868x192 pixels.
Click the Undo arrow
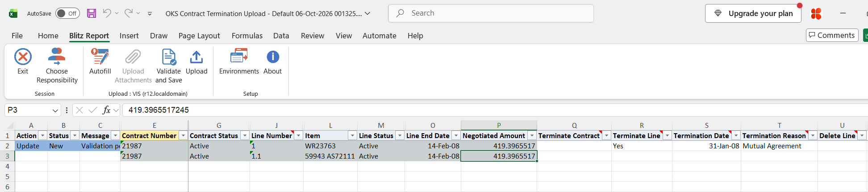coord(107,13)
